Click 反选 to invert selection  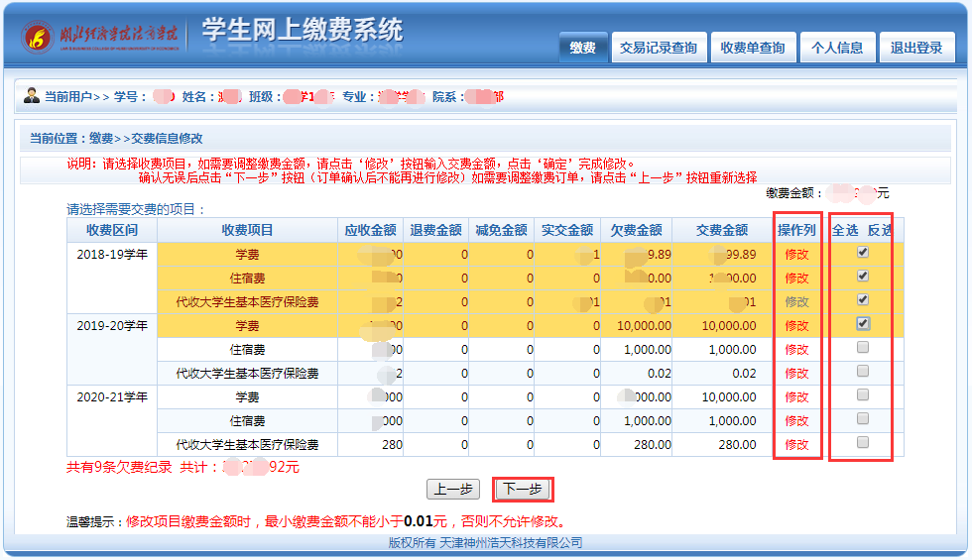click(x=880, y=230)
